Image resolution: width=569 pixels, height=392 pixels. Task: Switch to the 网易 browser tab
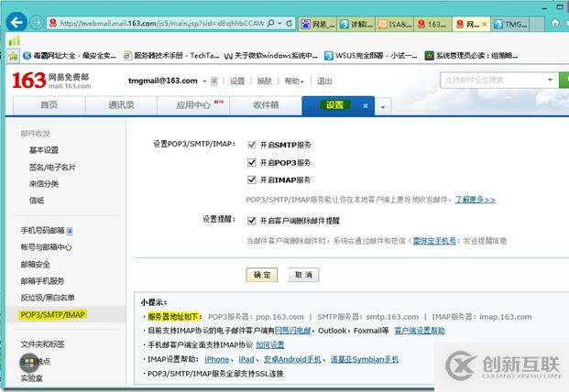[319, 25]
